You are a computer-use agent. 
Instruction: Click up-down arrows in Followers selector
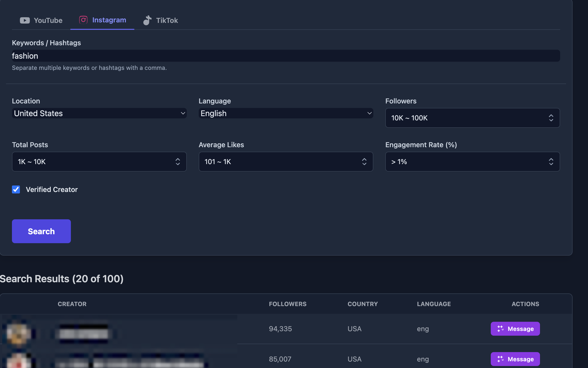pyautogui.click(x=551, y=118)
